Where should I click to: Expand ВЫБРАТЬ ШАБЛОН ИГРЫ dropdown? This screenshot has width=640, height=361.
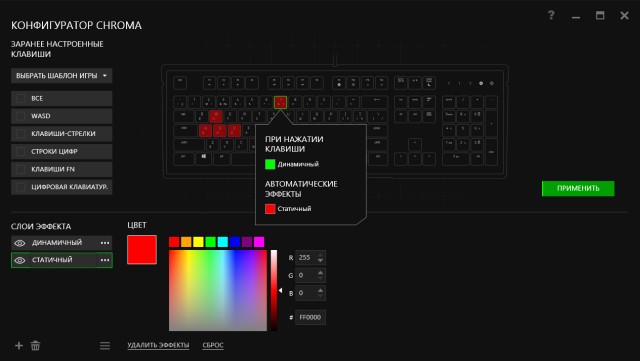[x=62, y=76]
